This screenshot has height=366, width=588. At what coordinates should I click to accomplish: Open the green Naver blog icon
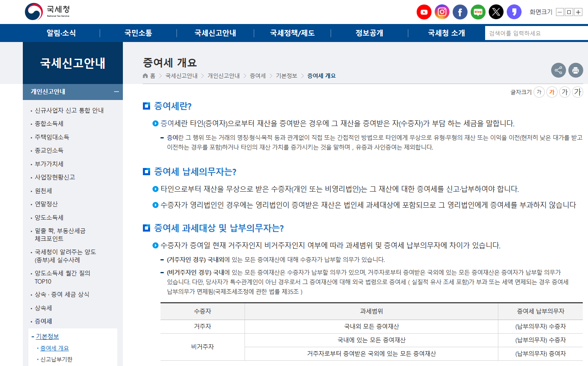(x=478, y=12)
